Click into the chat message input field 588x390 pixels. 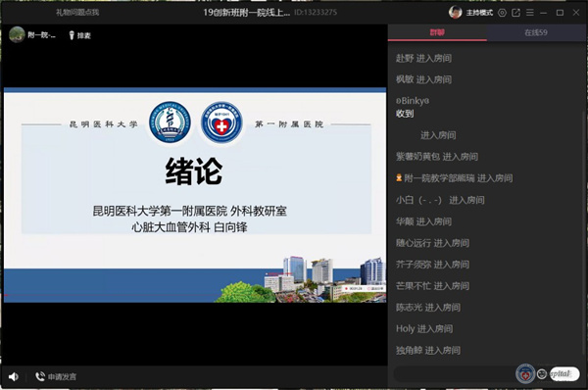point(454,374)
